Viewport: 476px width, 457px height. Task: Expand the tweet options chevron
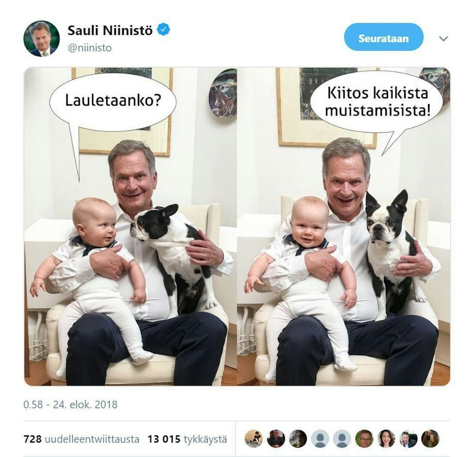pos(443,38)
